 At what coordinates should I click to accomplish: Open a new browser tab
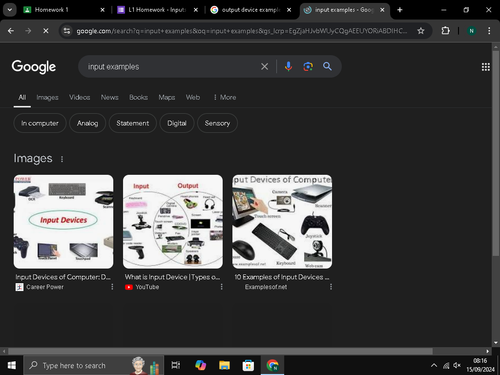pos(400,10)
